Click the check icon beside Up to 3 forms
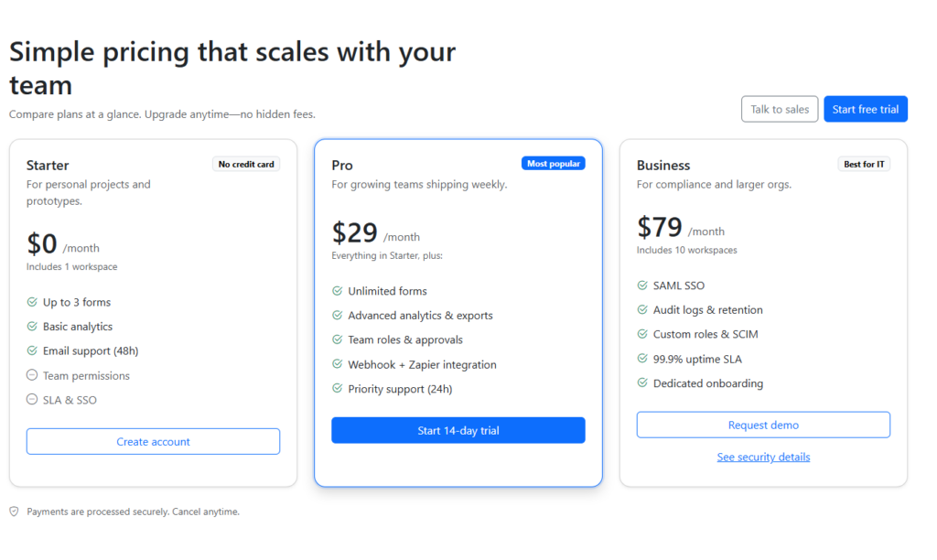The height and width of the screenshot is (560, 937). (x=32, y=302)
